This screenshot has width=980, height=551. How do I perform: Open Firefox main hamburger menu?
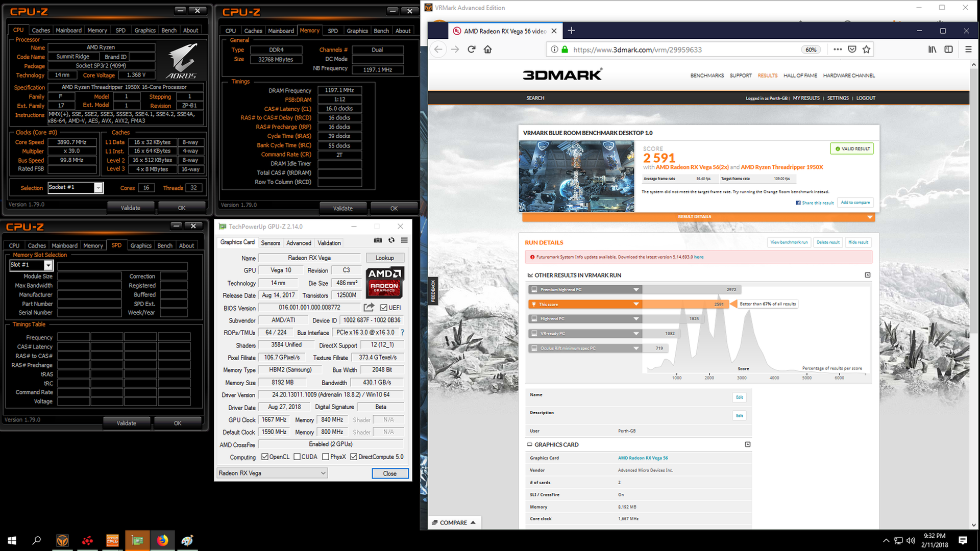coord(968,49)
